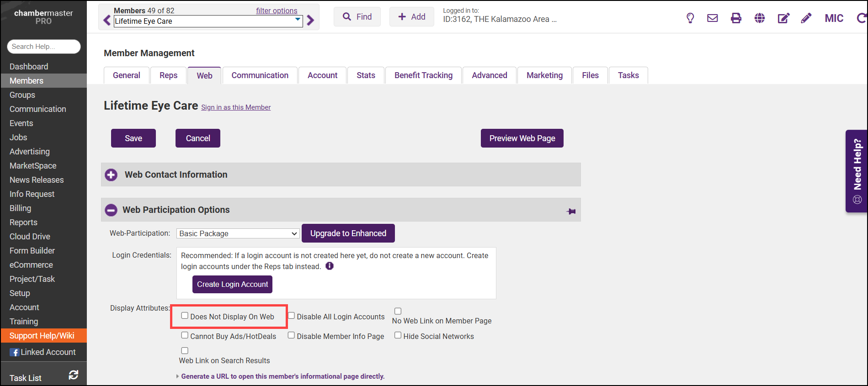Open the envelope mail icon
This screenshot has width=868, height=386.
(x=712, y=18)
